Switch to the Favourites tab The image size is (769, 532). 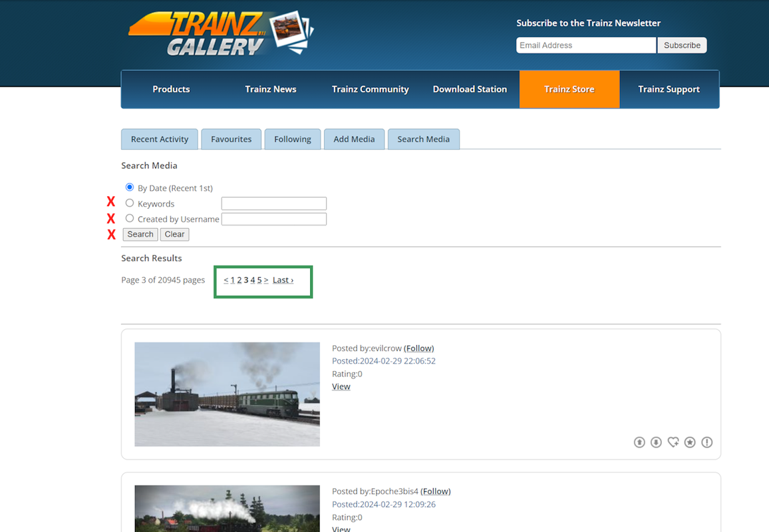point(231,139)
